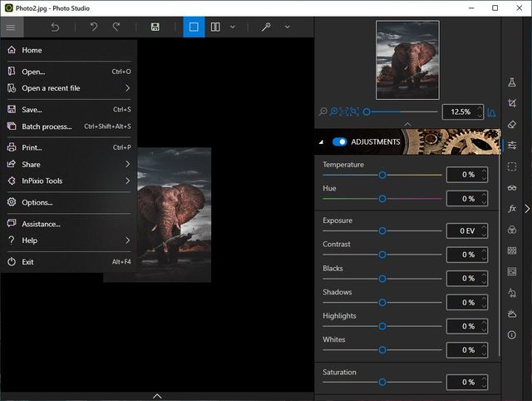Click the Whites slider handle
Image resolution: width=532 pixels, height=401 pixels.
coord(382,350)
